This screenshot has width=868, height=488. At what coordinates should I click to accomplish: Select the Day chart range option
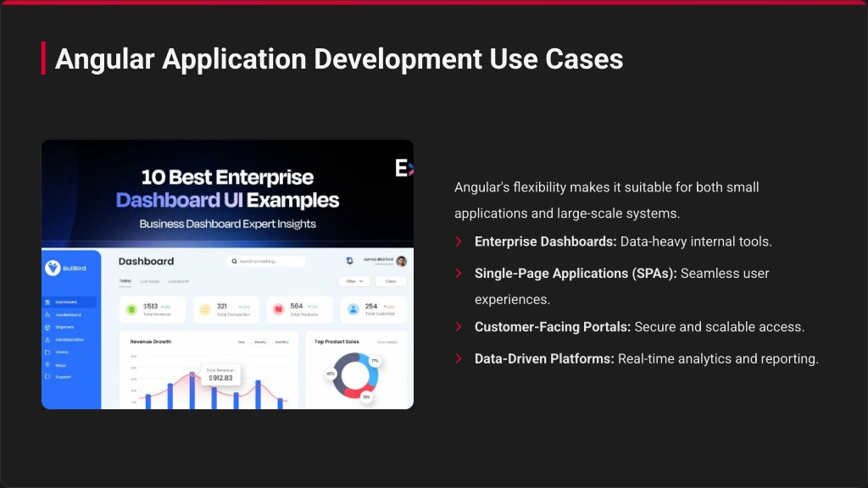tap(242, 342)
